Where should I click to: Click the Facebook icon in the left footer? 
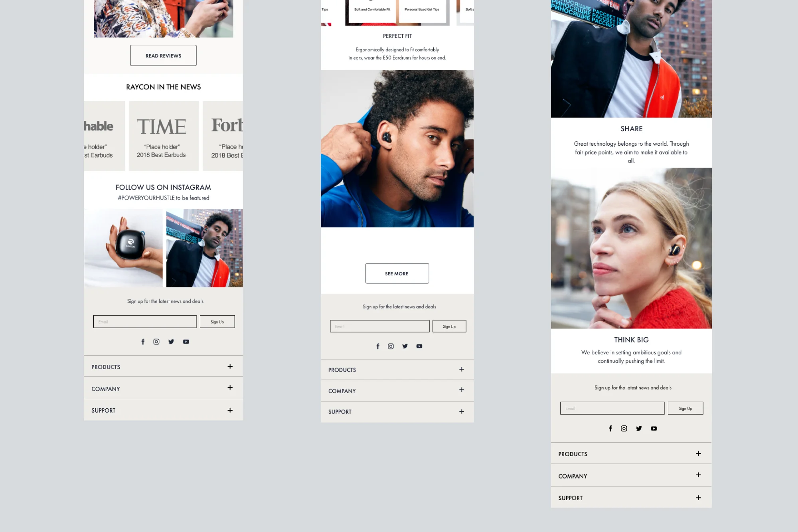143,341
